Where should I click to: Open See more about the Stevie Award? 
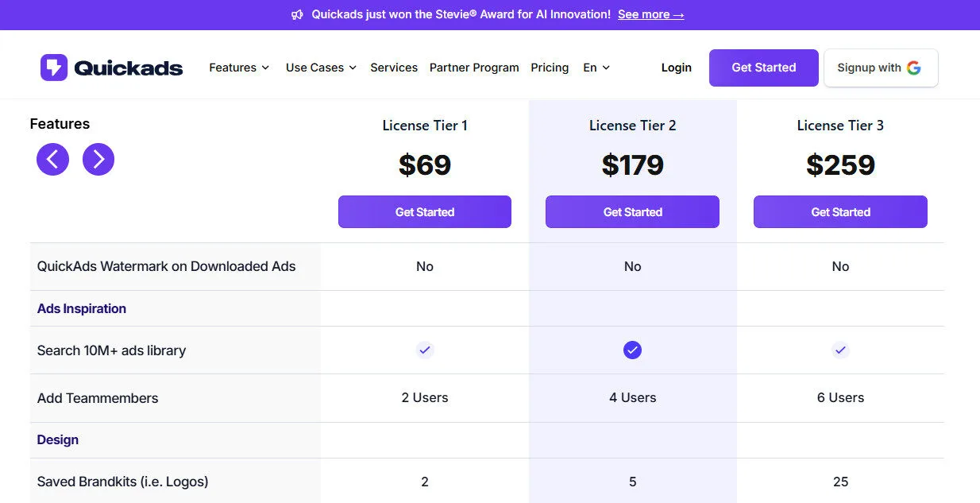tap(650, 14)
